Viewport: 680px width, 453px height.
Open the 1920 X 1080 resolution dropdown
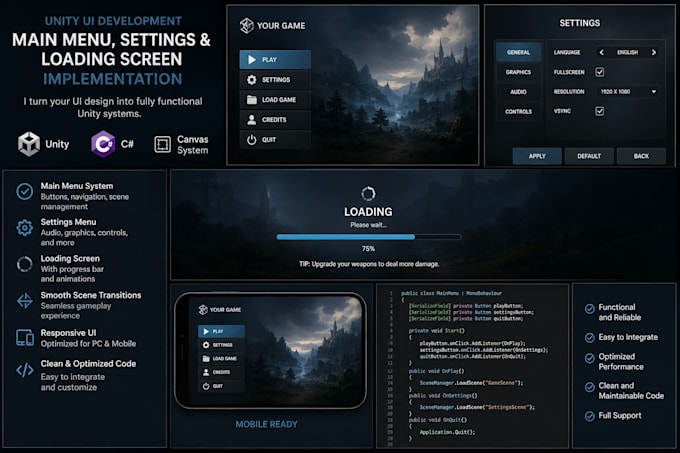point(628,92)
